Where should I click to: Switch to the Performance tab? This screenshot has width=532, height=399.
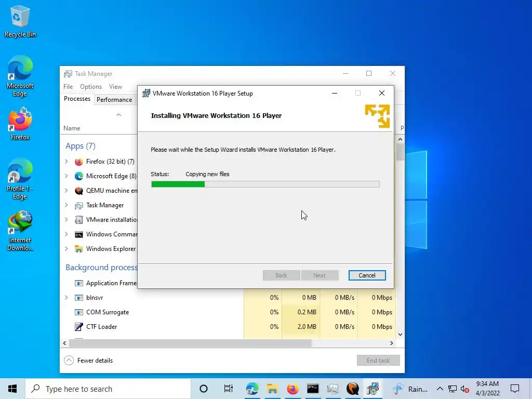pyautogui.click(x=114, y=100)
